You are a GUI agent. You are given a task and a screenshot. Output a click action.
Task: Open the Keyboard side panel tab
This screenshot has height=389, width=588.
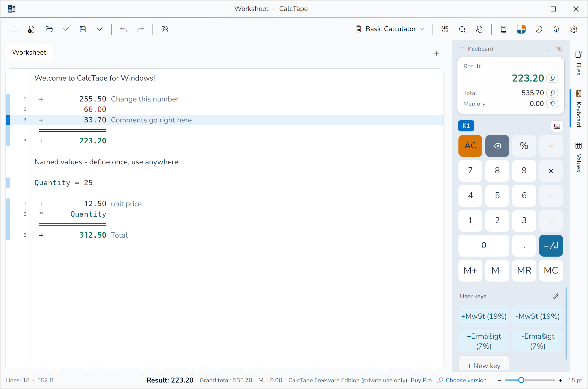579,108
